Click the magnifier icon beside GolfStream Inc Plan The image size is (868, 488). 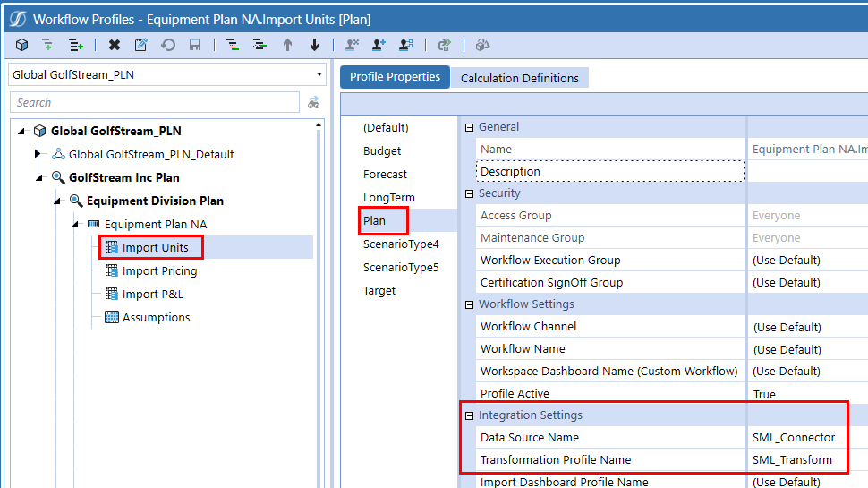(58, 177)
